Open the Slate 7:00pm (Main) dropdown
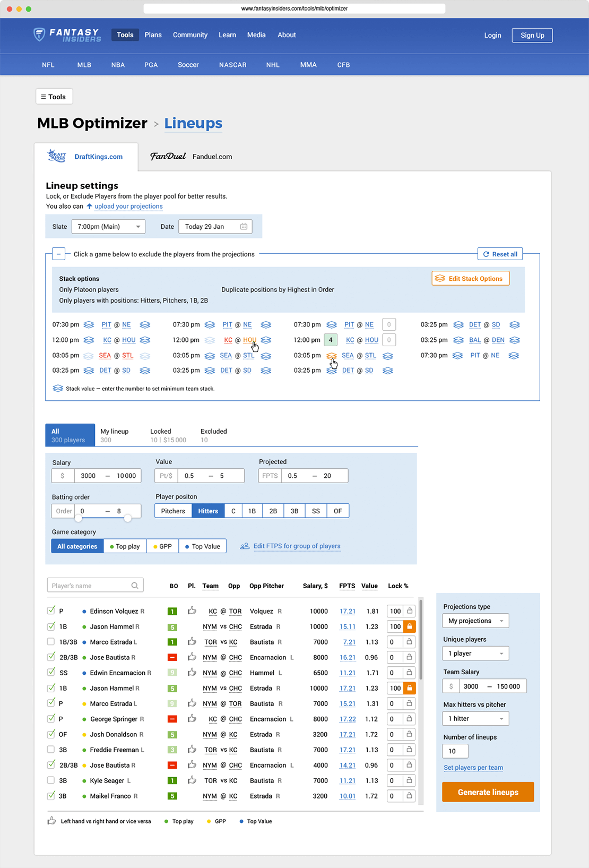 109,227
